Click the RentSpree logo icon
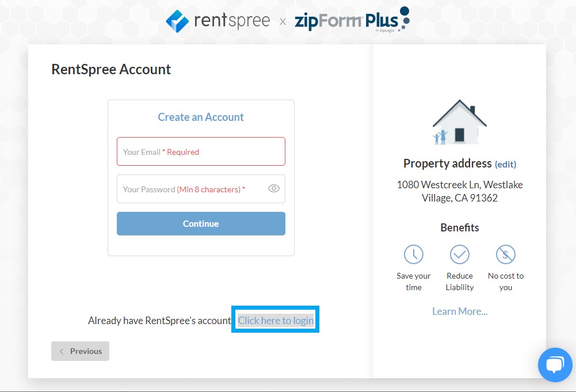Image resolution: width=576 pixels, height=392 pixels. (177, 21)
